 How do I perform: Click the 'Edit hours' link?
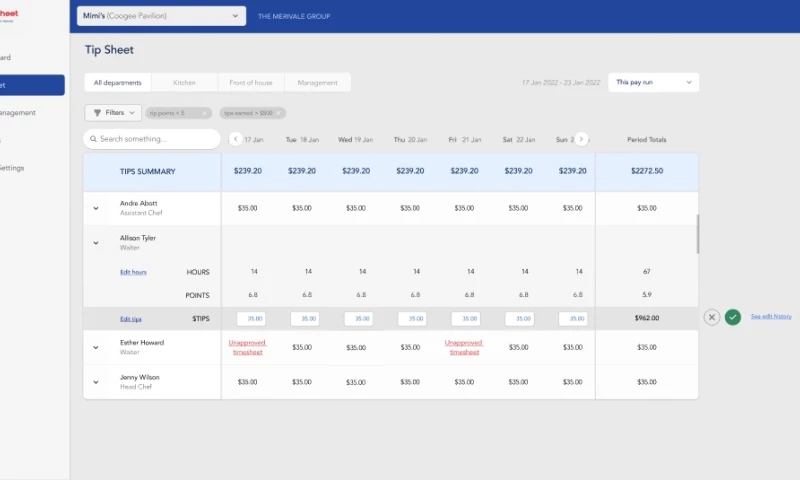pos(133,272)
